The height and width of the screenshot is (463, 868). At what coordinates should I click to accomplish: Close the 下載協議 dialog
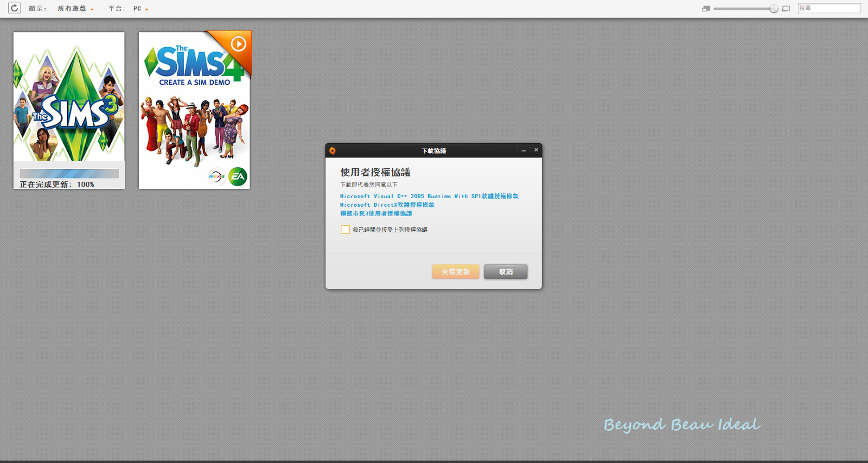(536, 150)
